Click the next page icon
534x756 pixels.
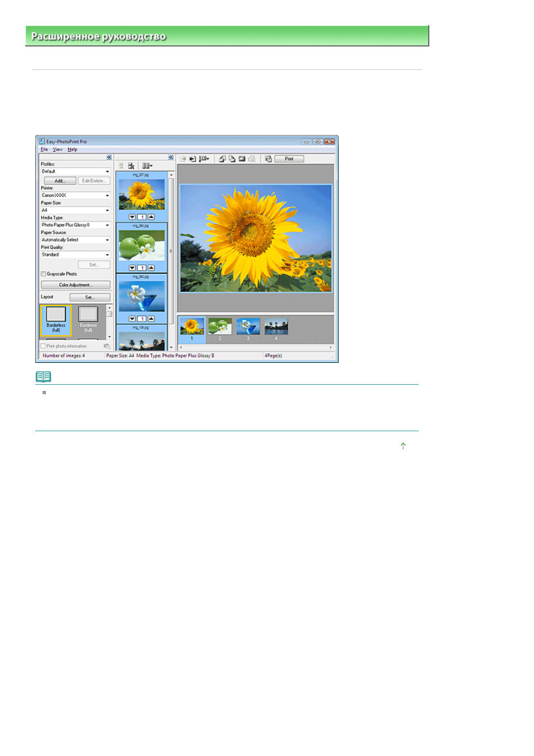(192, 159)
